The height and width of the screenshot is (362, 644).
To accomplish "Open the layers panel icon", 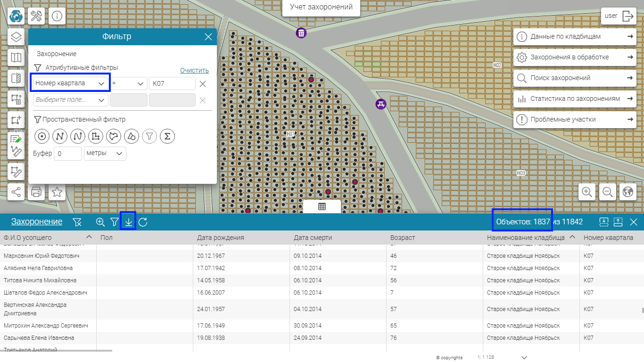I will pos(17,37).
